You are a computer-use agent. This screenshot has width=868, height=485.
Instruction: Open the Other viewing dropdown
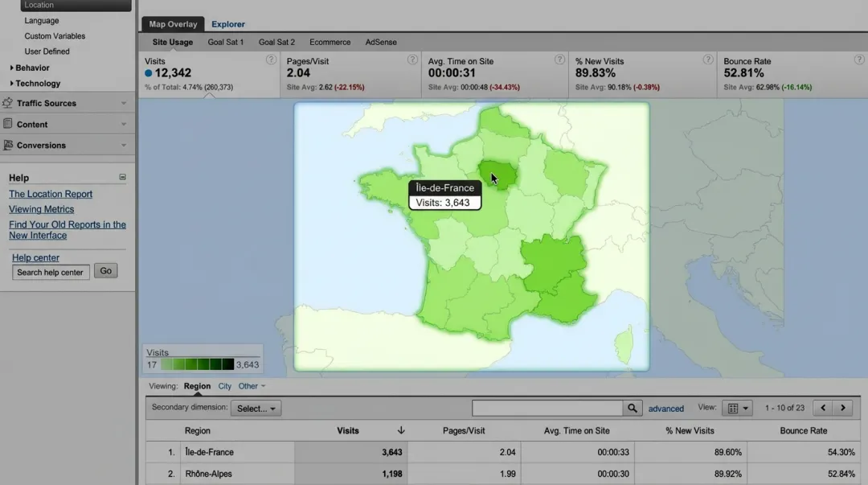coord(252,386)
